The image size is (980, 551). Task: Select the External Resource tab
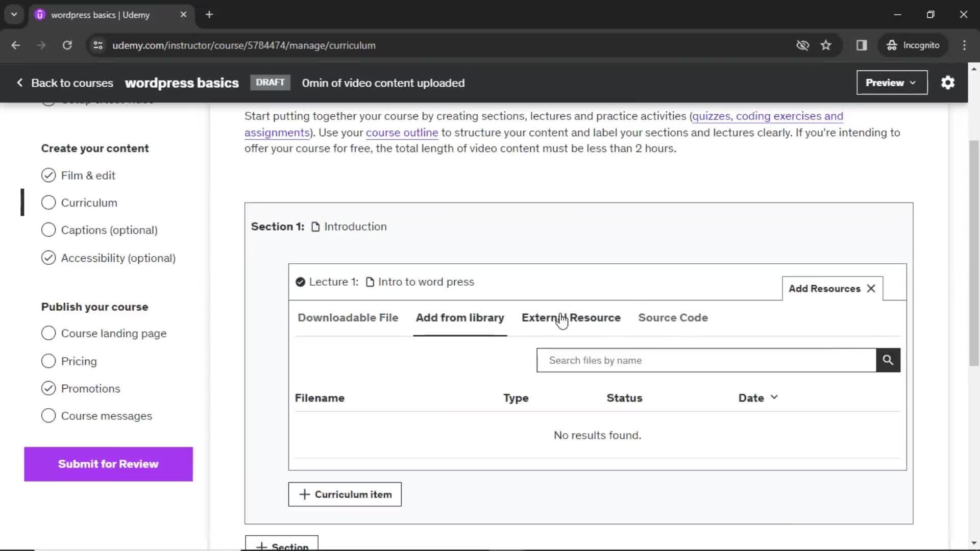click(571, 317)
